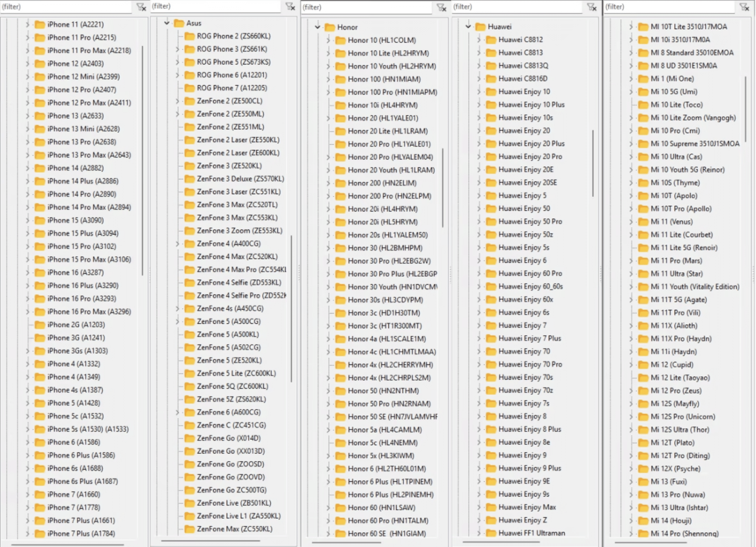The height and width of the screenshot is (547, 756).
Task: Expand iPhone 16 Pro Max (A3296)
Action: click(x=27, y=311)
